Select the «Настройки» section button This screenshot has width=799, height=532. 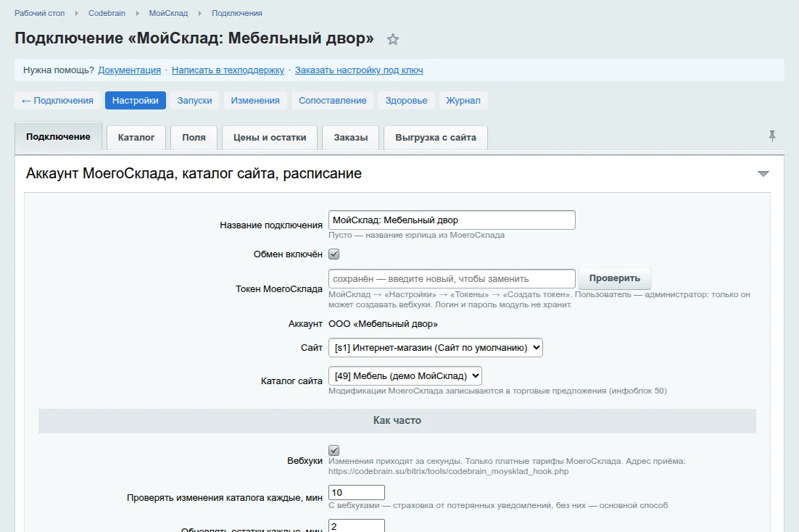click(135, 101)
